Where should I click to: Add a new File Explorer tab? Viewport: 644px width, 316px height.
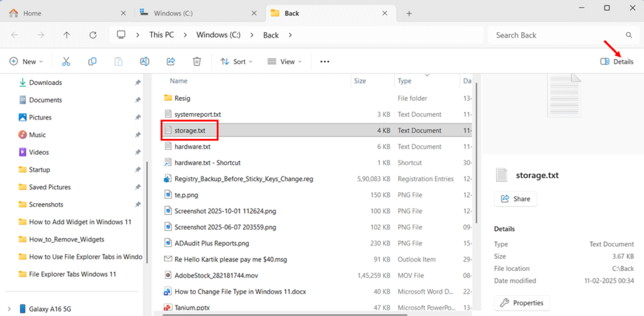409,13
